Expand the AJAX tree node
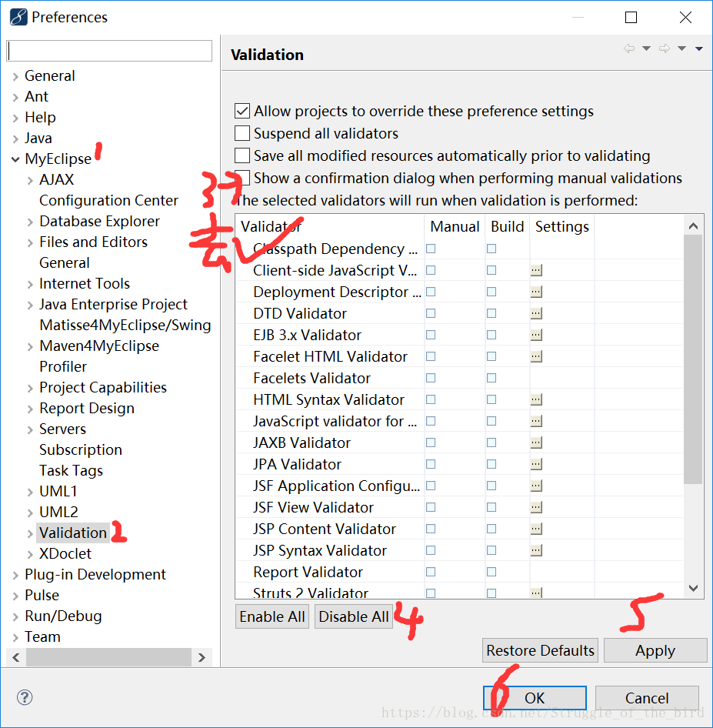Screen dimensions: 713x728 tap(30, 180)
